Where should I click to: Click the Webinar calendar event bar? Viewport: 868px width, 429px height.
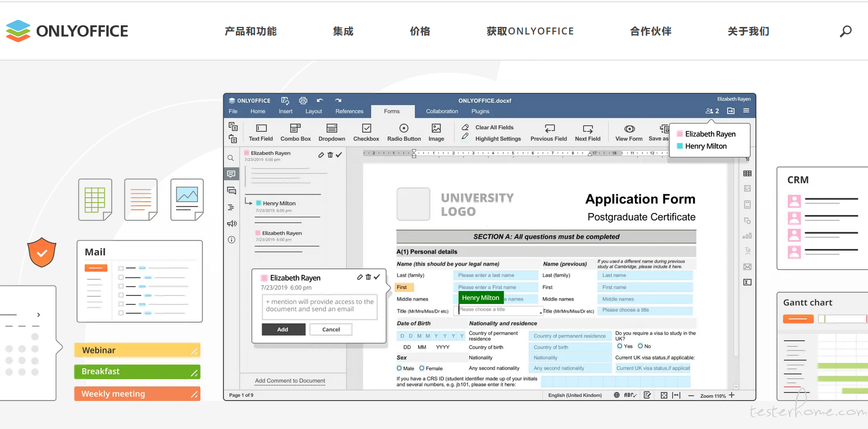coord(137,350)
